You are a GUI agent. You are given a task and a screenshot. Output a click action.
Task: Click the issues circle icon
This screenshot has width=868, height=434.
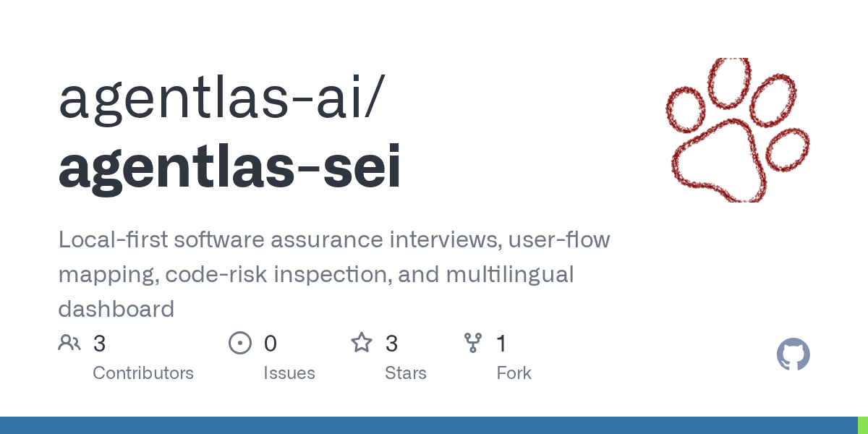(240, 343)
